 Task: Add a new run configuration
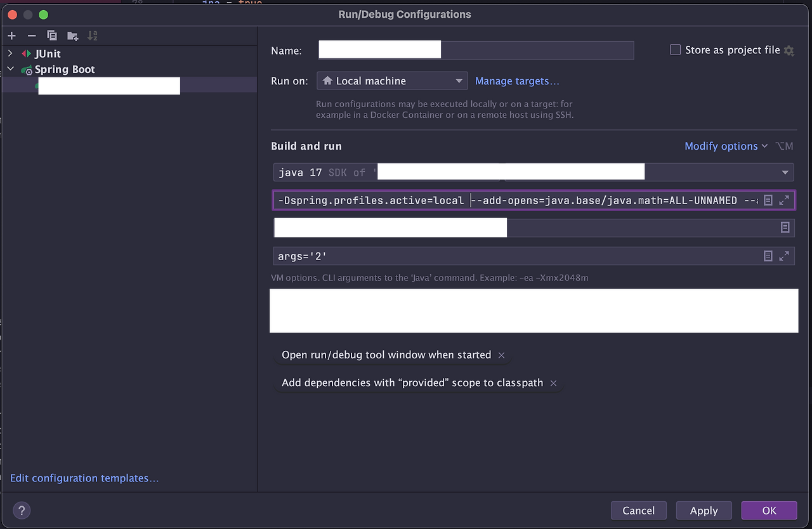pyautogui.click(x=11, y=36)
